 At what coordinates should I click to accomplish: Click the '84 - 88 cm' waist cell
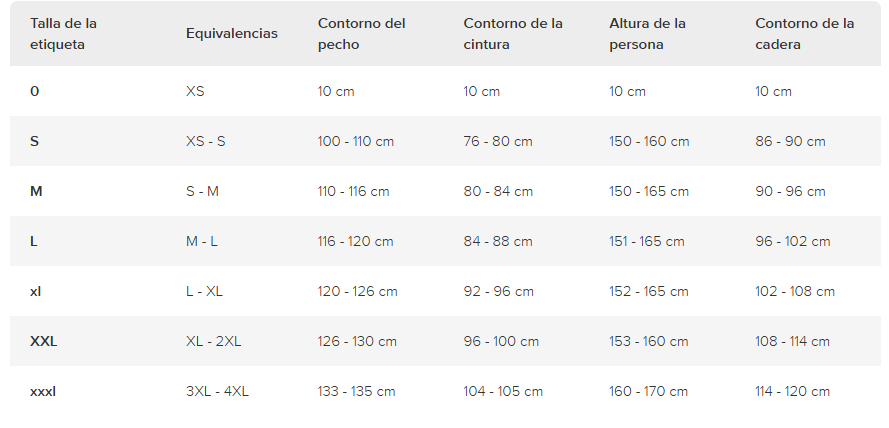click(498, 241)
